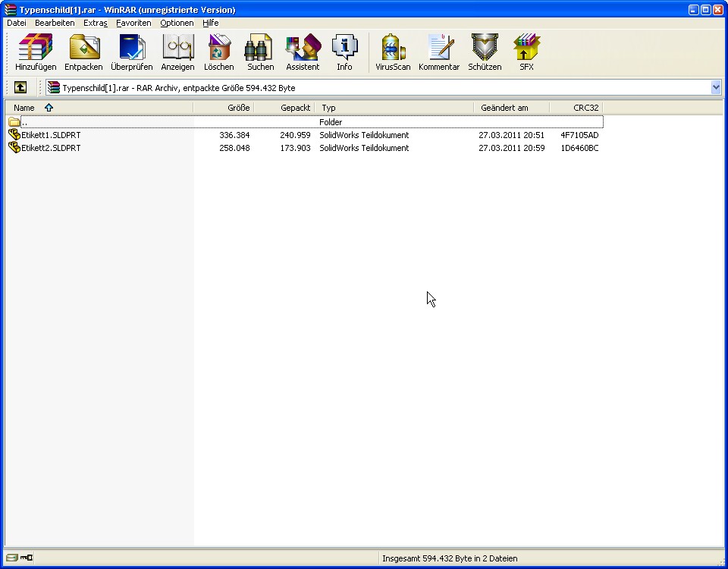This screenshot has height=569, width=728.
Task: Sort files by Größe column
Action: pyautogui.click(x=223, y=108)
